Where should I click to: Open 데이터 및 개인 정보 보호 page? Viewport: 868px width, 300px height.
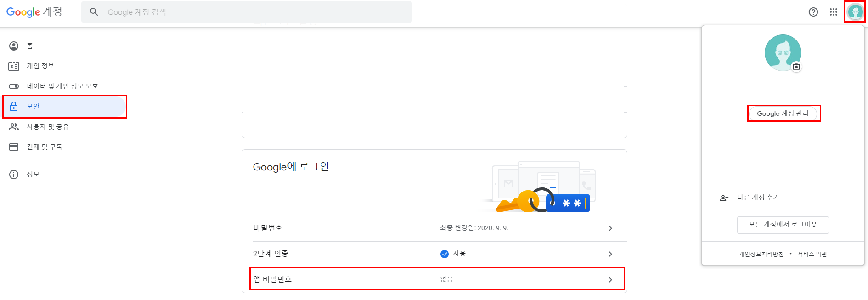63,86
